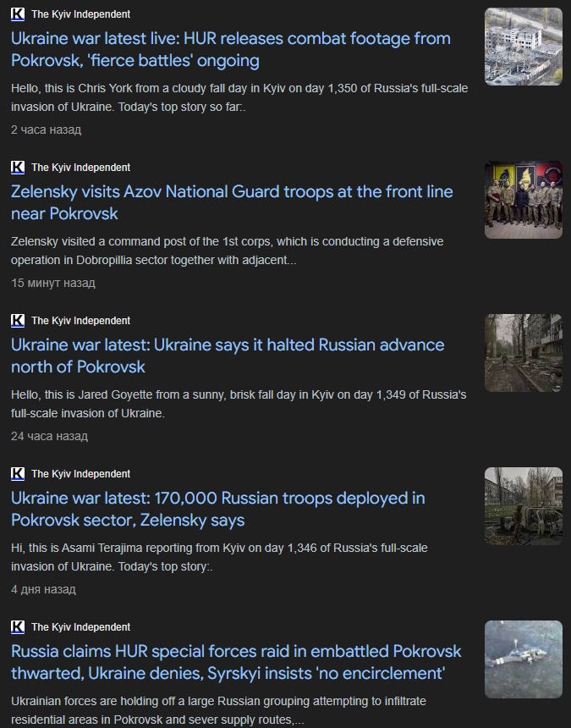Click source name above halted Russian advance headline
This screenshot has width=571, height=728.
pos(80,321)
